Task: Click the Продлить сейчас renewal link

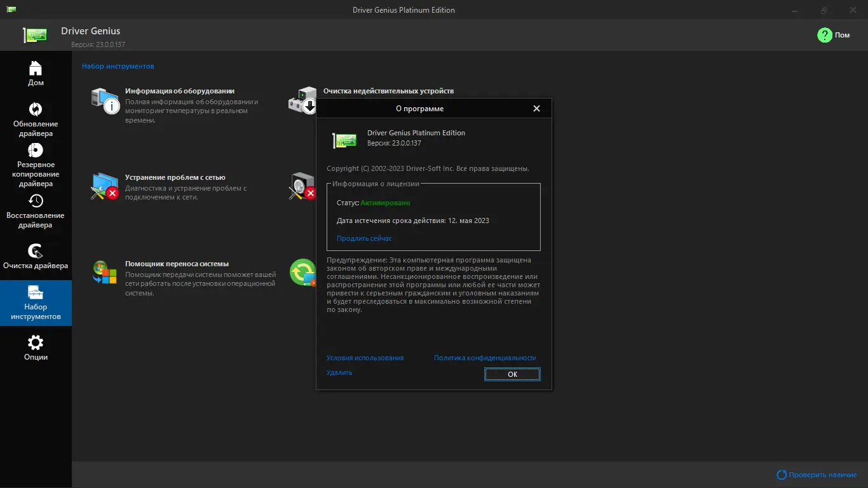Action: click(364, 238)
